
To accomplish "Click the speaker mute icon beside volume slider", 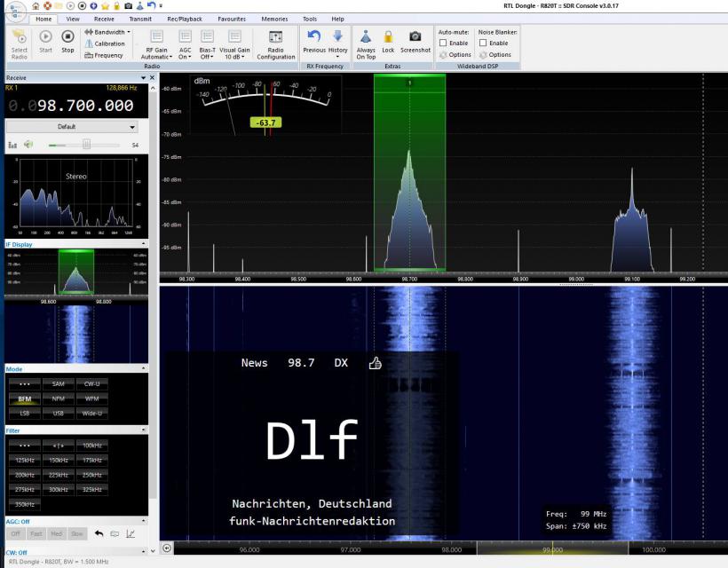I will (28, 145).
